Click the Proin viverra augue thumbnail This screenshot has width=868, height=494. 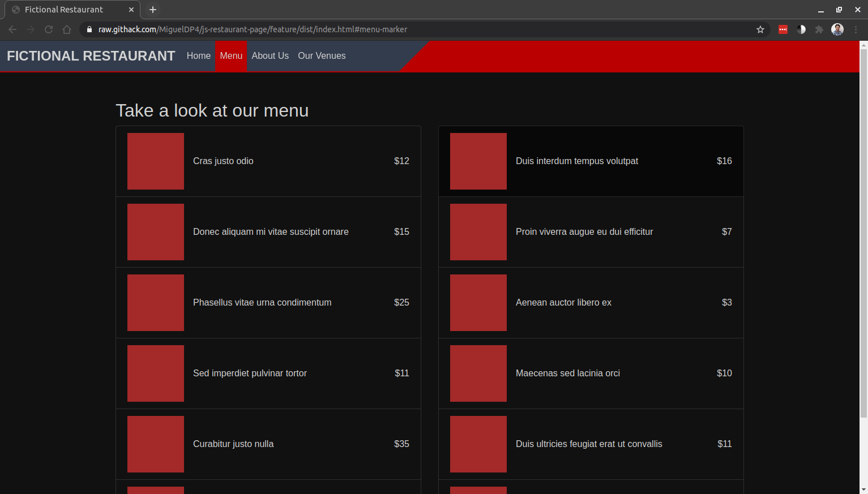tap(478, 232)
